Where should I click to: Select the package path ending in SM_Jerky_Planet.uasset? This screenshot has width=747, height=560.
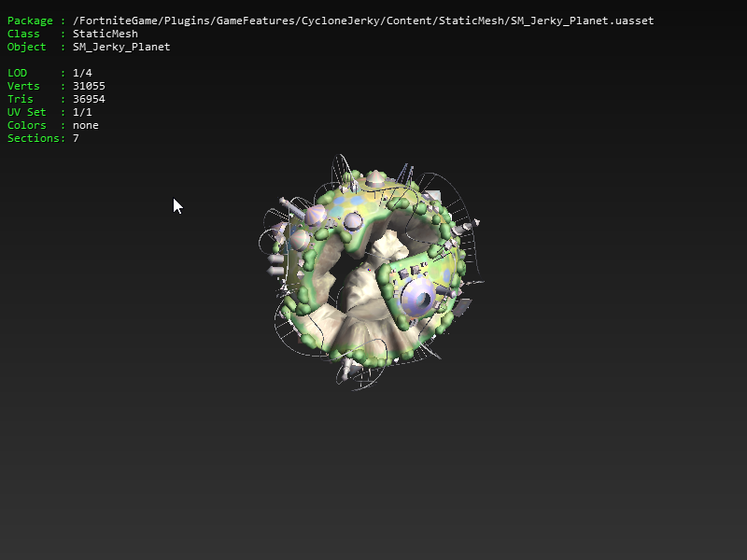363,21
